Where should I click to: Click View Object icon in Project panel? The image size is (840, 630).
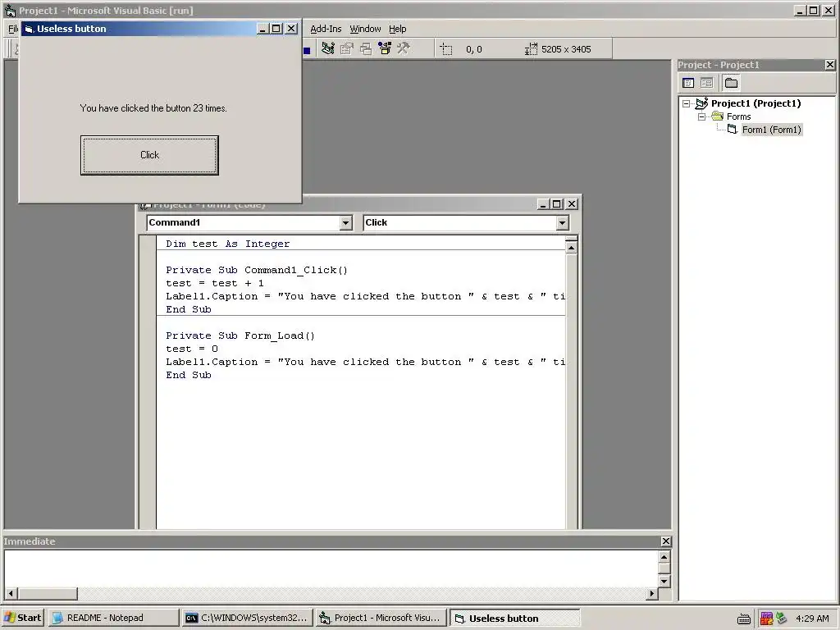click(x=706, y=83)
